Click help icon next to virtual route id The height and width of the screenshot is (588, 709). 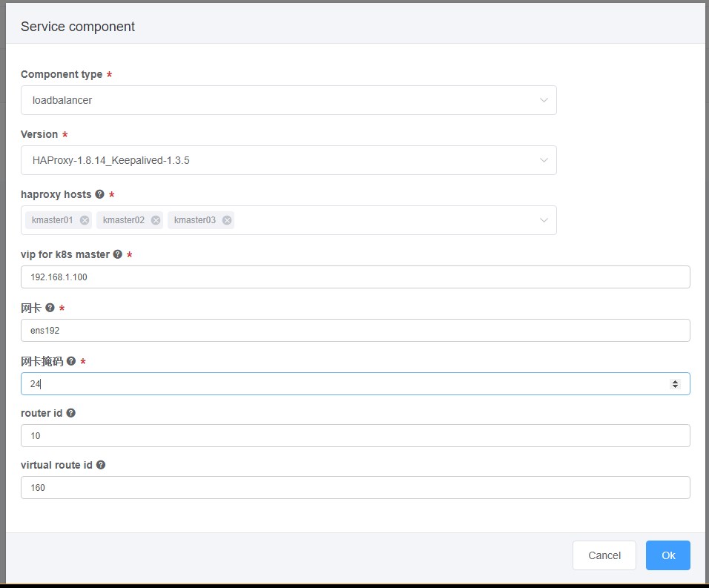[101, 465]
